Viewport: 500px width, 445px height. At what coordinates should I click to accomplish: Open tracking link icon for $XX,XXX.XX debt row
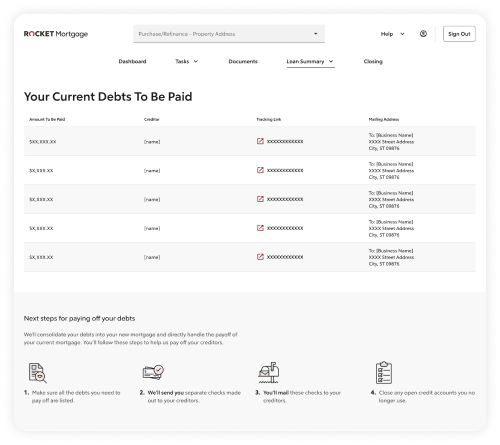pyautogui.click(x=260, y=141)
